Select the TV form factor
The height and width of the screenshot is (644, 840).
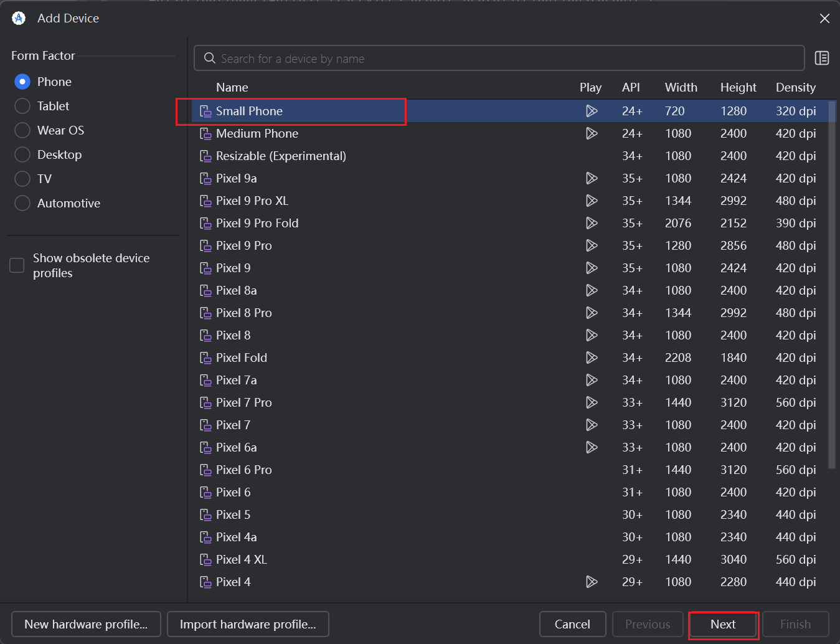[x=22, y=179]
